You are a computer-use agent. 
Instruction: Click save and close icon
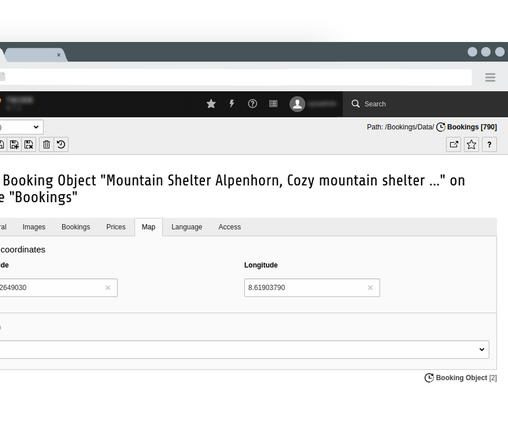click(x=29, y=145)
